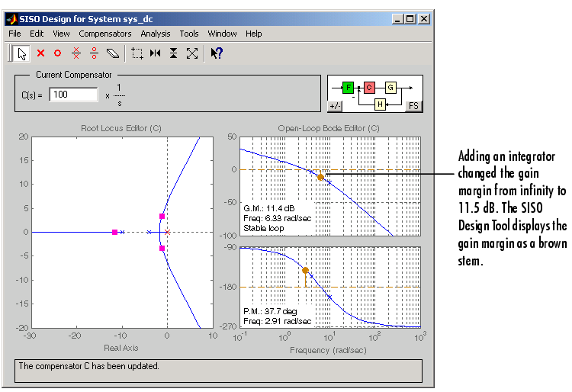Open the Window menu
The width and height of the screenshot is (572, 392).
pos(222,34)
